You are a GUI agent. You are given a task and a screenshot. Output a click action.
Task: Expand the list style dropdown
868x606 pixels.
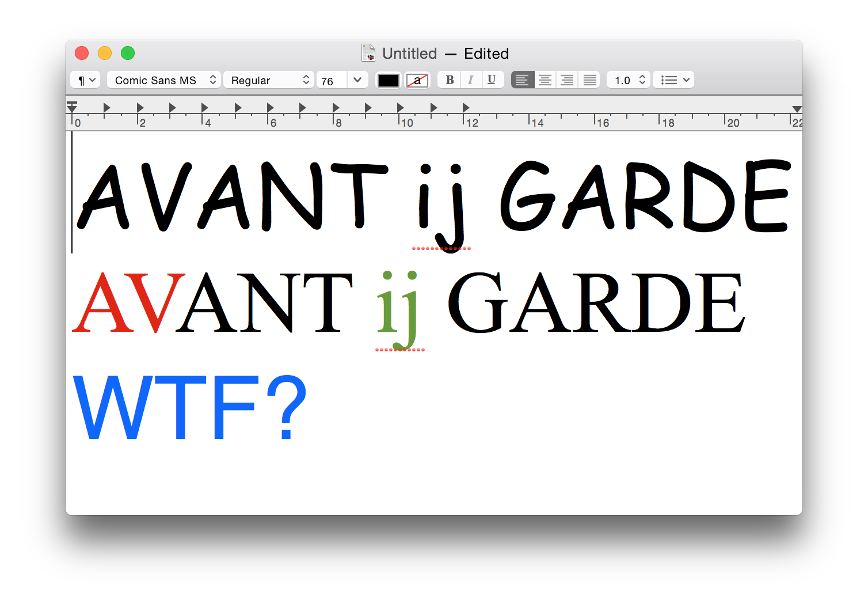coord(673,79)
